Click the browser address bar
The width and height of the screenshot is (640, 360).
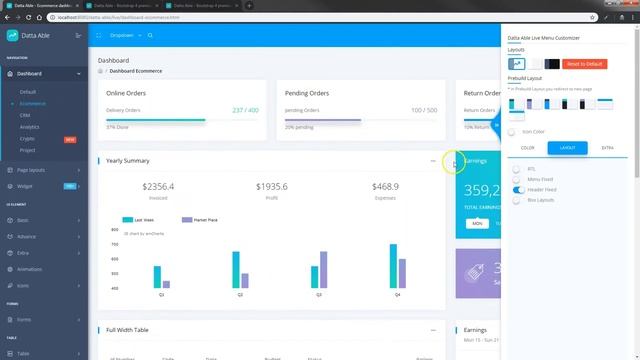[x=322, y=18]
